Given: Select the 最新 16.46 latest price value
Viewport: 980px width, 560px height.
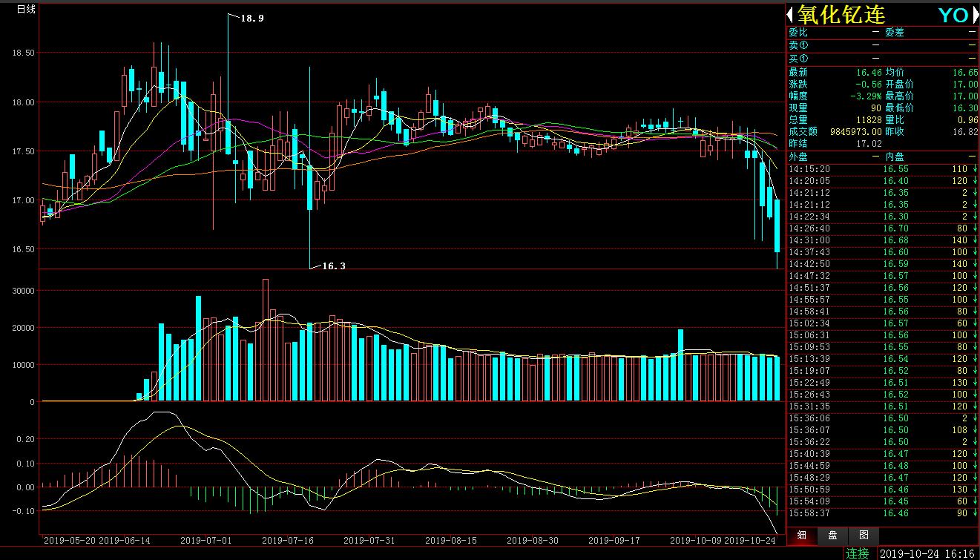Looking at the screenshot, I should 868,73.
